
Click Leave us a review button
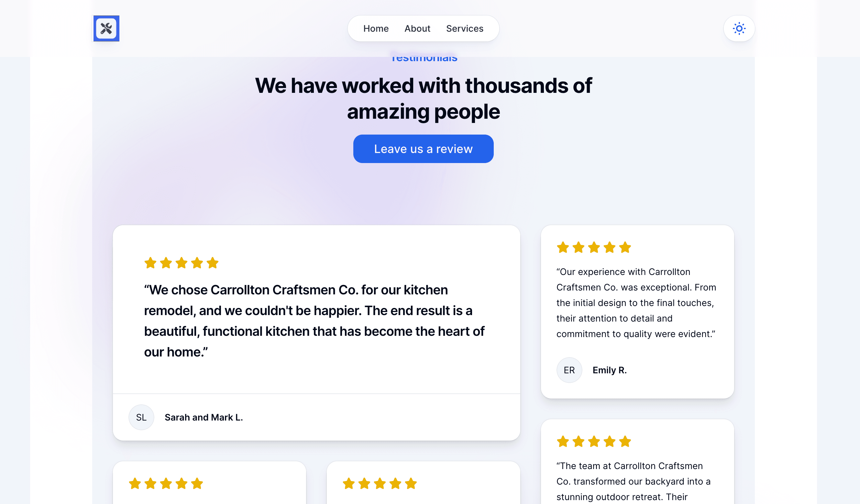(423, 149)
